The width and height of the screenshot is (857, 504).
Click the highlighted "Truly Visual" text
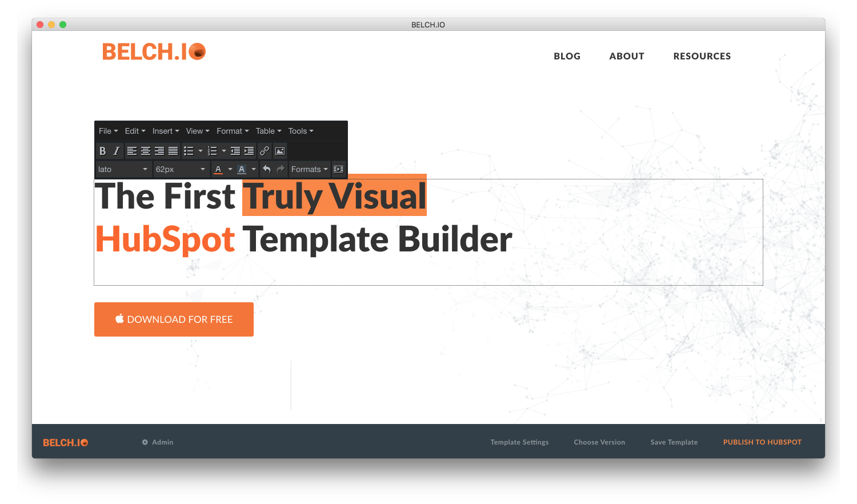335,197
